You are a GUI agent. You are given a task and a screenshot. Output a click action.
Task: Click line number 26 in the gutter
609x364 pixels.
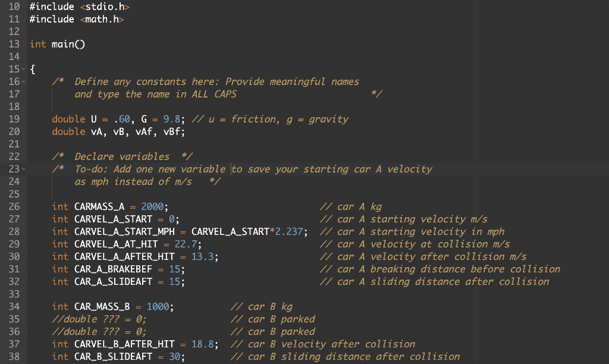tap(14, 206)
